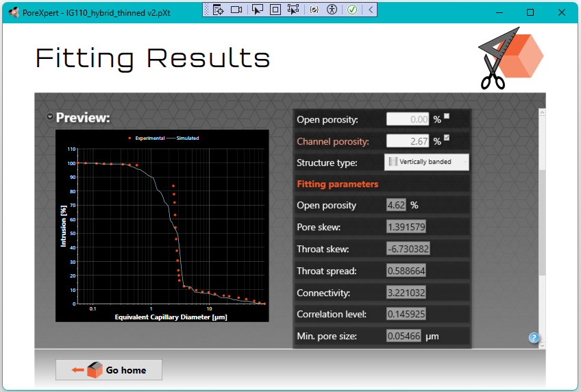Open the accessibility checker person icon

(x=332, y=10)
